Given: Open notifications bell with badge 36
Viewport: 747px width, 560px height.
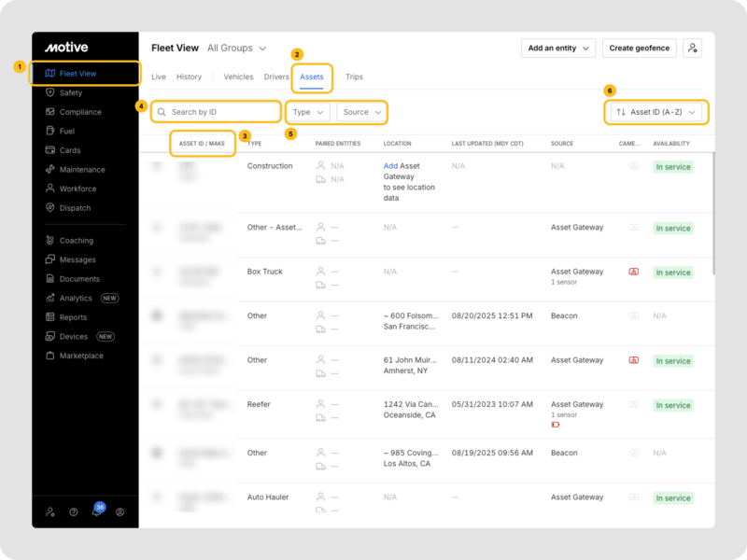Looking at the screenshot, I should [x=97, y=510].
